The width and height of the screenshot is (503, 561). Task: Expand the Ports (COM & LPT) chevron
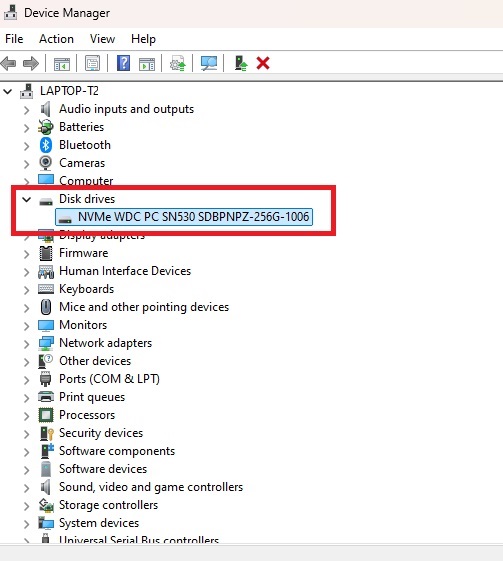pyautogui.click(x=26, y=380)
